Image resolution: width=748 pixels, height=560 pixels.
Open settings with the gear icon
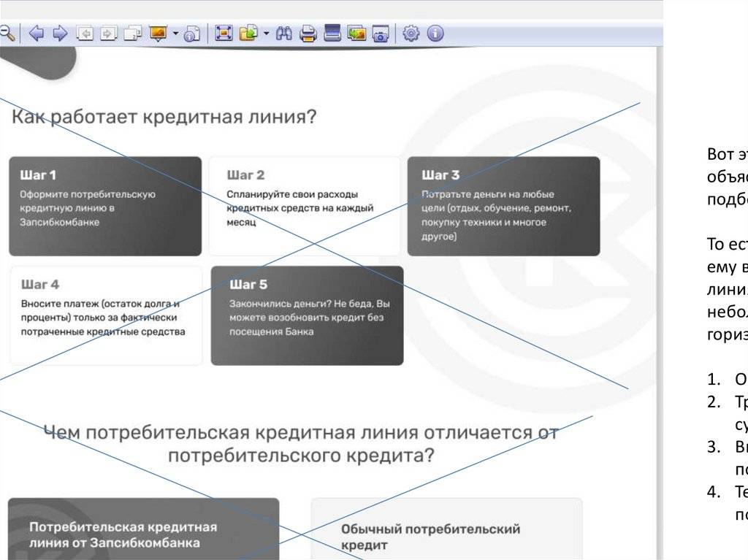click(411, 34)
